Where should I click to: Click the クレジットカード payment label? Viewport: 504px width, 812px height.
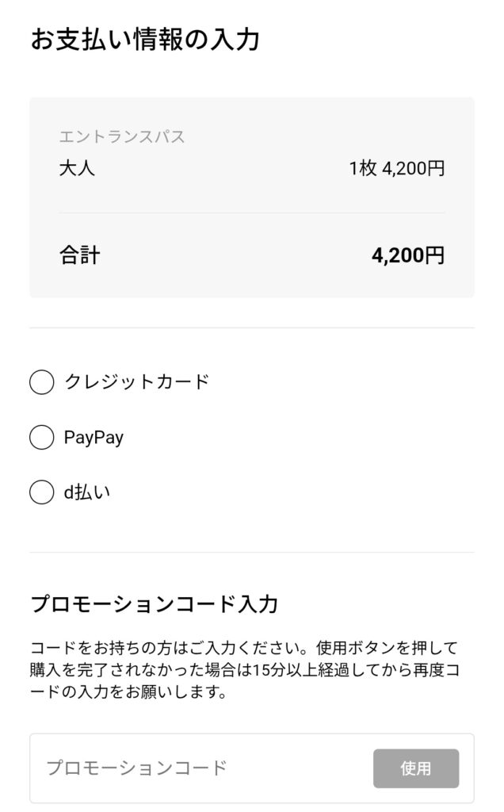pos(136,382)
